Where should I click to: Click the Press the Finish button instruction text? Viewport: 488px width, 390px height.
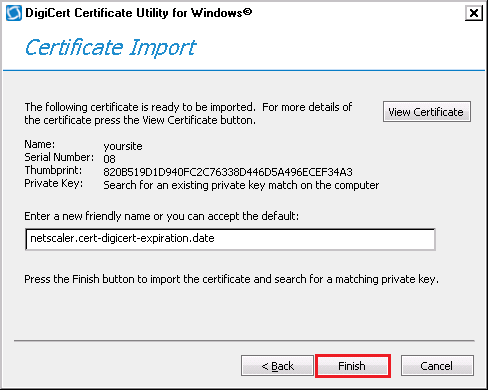point(231,279)
